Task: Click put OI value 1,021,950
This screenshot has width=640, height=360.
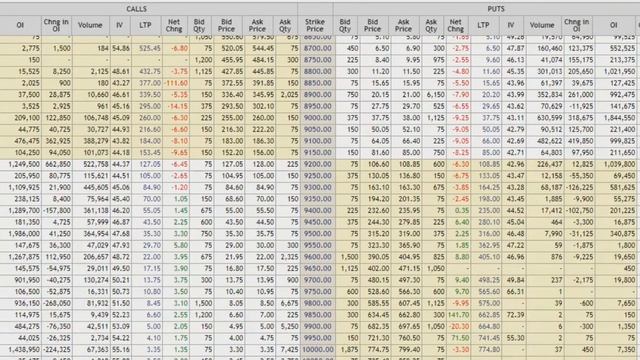Action: [619, 71]
